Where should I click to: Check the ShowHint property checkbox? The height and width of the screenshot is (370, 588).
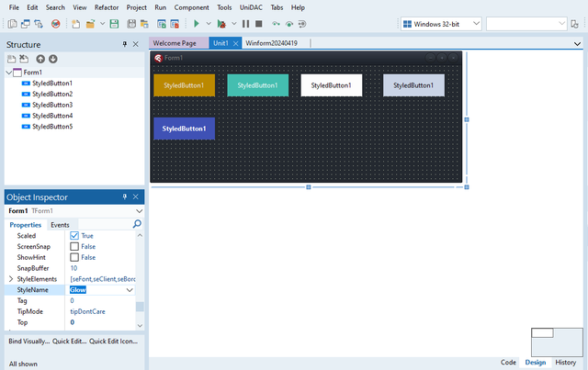74,257
